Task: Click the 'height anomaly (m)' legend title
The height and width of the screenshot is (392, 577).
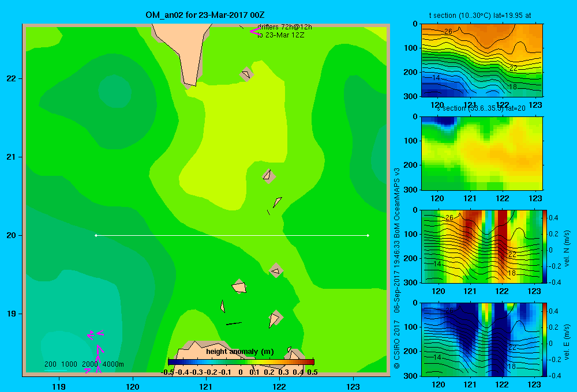Action: tap(240, 352)
